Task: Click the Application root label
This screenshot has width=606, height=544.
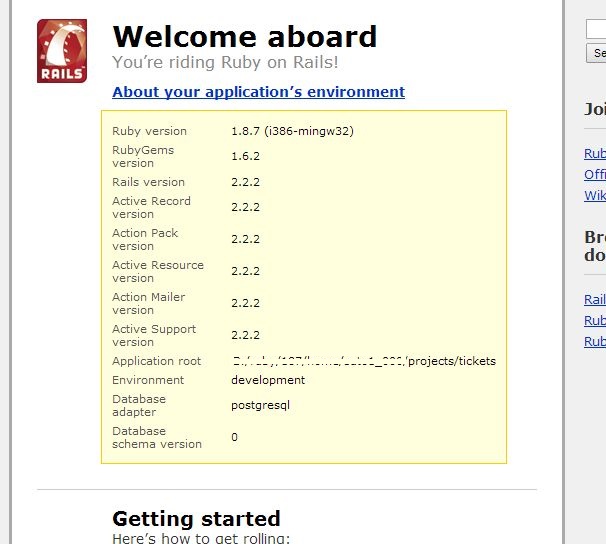Action: [x=157, y=361]
